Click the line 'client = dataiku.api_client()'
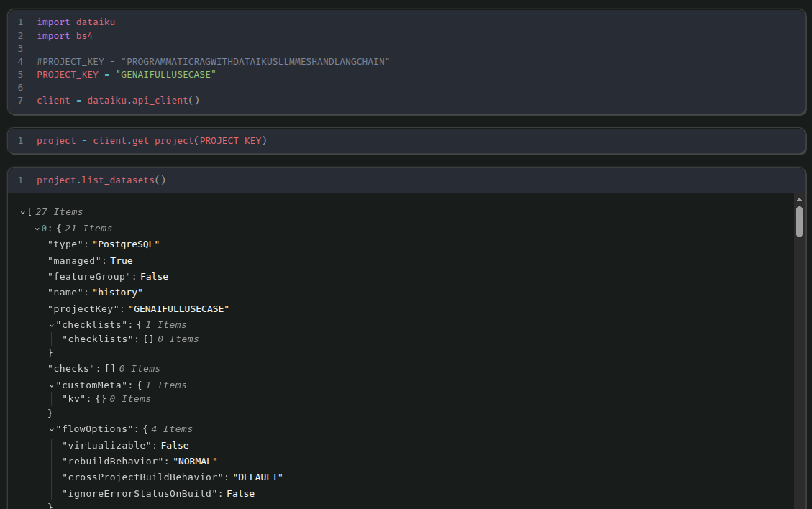812x509 pixels. click(x=118, y=101)
